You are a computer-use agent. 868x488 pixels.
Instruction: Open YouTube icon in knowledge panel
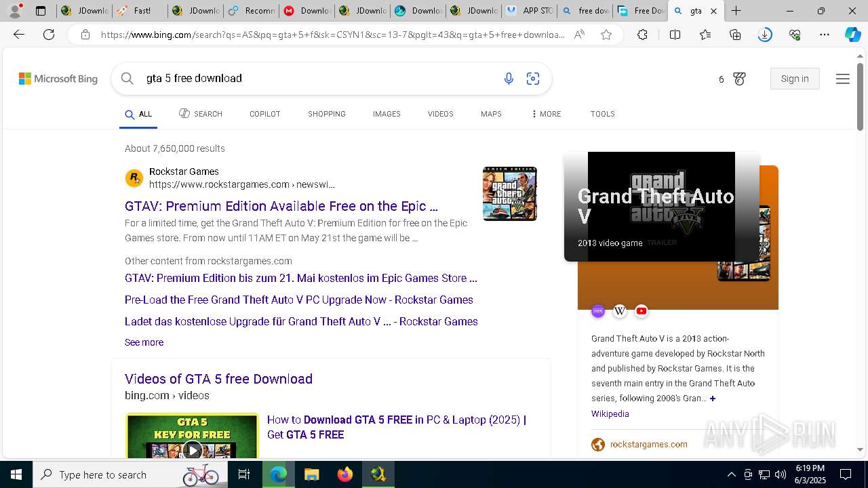[x=642, y=311]
